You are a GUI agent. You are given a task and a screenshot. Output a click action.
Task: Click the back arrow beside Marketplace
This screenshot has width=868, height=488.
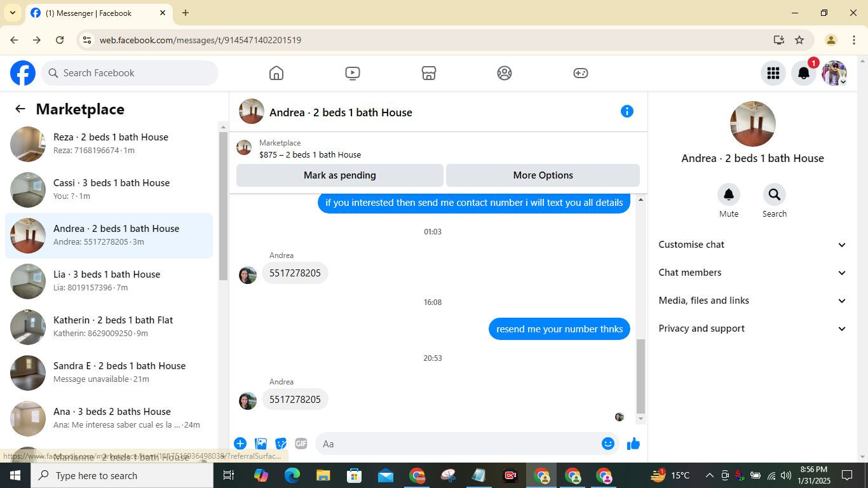[x=20, y=109]
